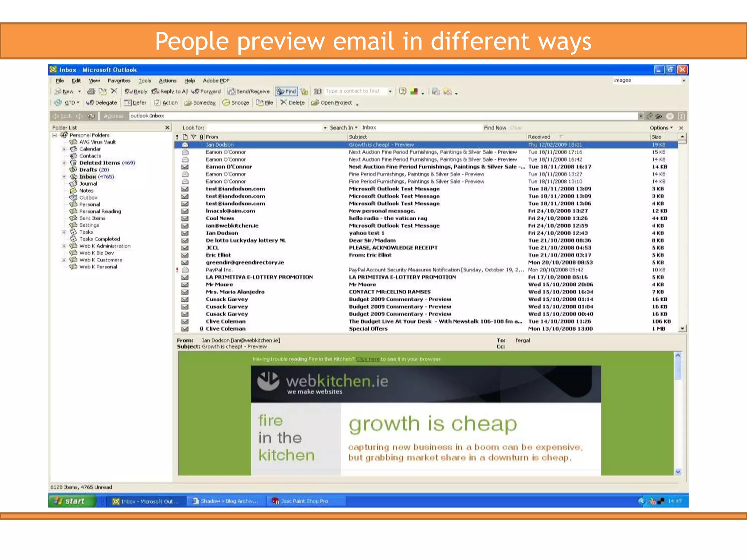
Task: Click the Forward toolbar button
Action: point(206,92)
